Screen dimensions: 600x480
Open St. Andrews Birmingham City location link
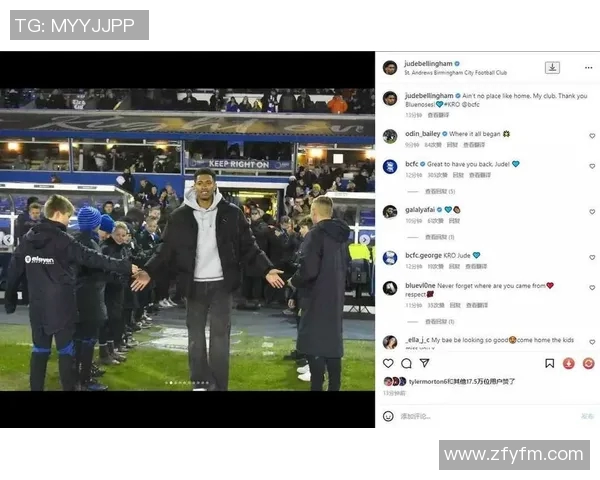pos(456,73)
